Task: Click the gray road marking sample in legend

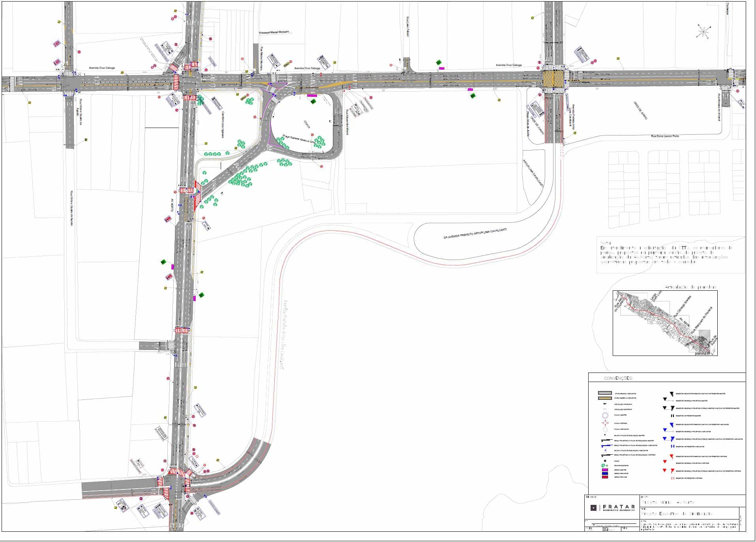Action: coord(604,393)
